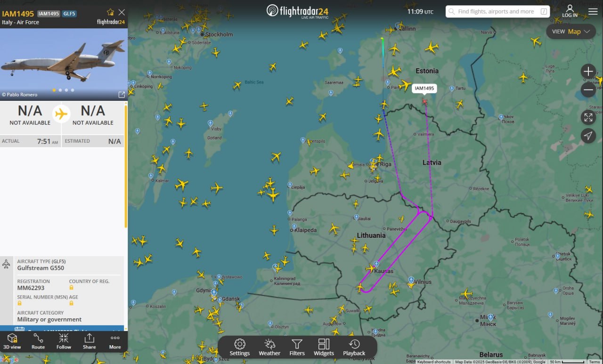
Task: Click the yellow airplane between origin and destination
Action: pos(61,113)
